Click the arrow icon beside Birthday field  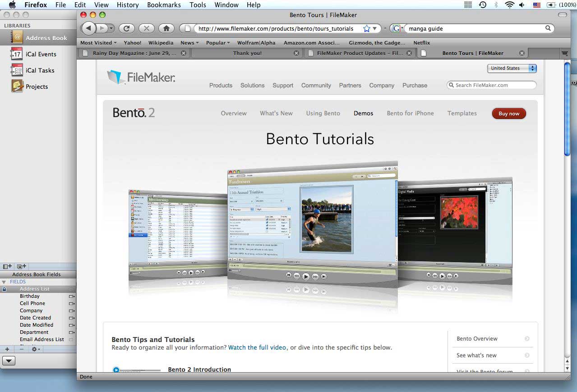pyautogui.click(x=71, y=296)
